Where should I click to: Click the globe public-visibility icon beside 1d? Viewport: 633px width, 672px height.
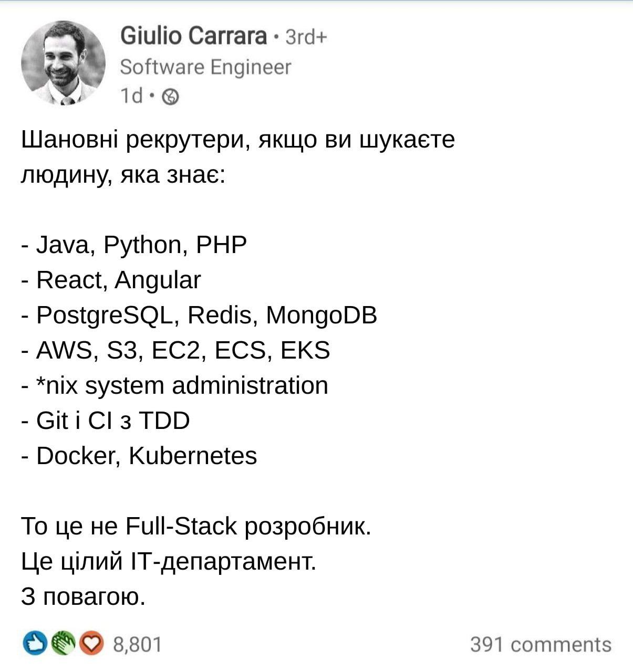[x=171, y=97]
